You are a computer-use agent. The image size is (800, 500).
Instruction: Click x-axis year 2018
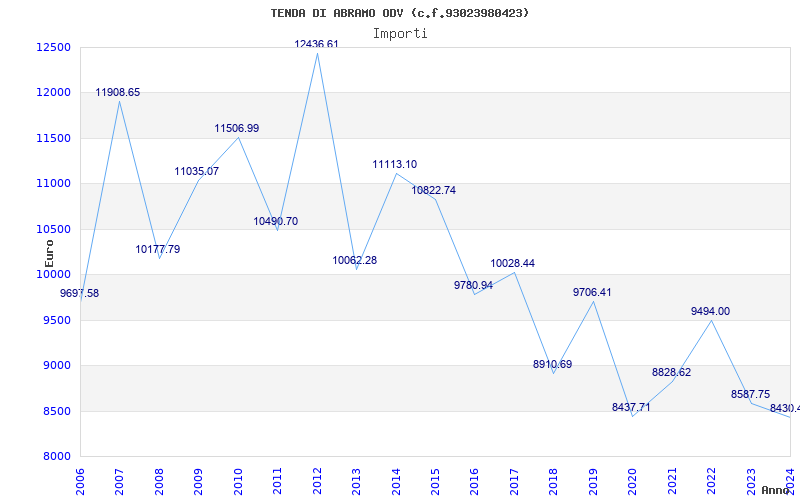[x=554, y=481]
